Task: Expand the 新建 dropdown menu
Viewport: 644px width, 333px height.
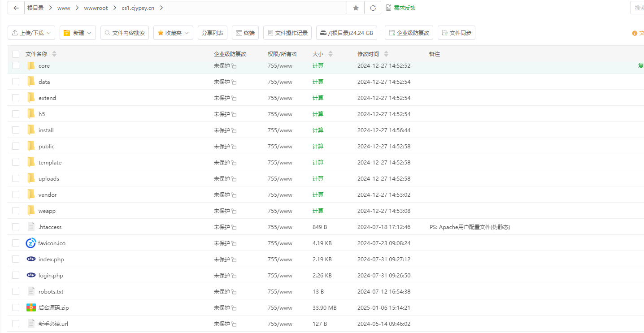Action: (x=78, y=33)
